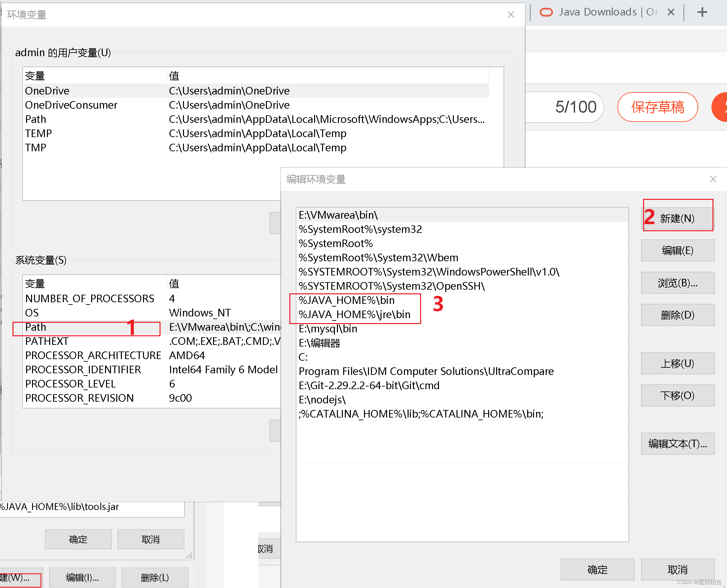Close the 环境变量 window

pyautogui.click(x=511, y=15)
